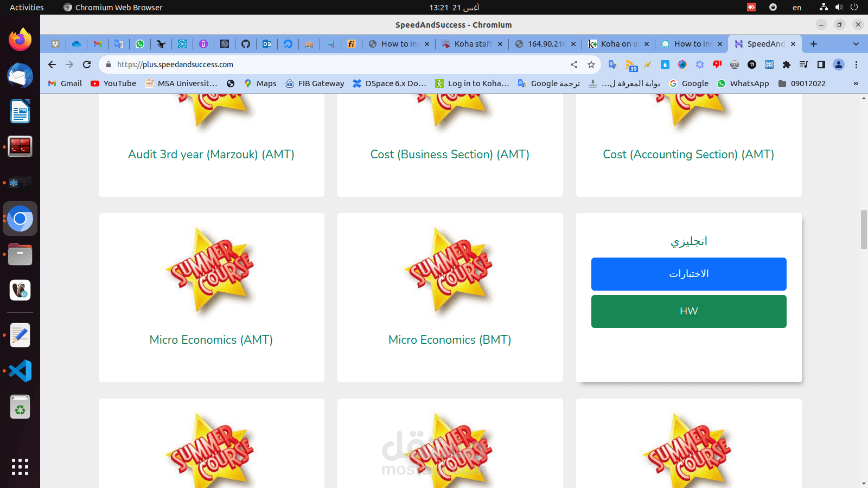
Task: Show more bookmarks overflow chevron
Action: [x=856, y=84]
